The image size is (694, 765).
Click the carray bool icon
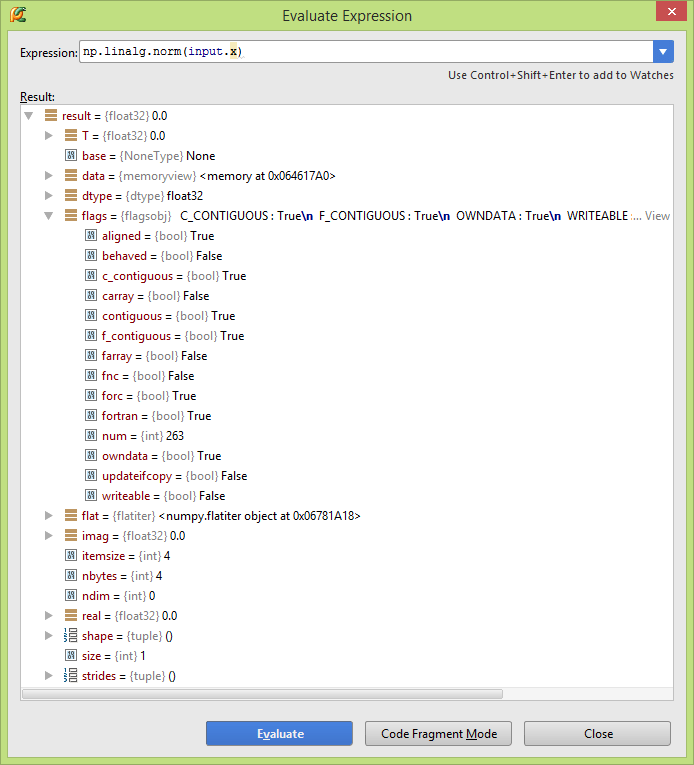tap(91, 295)
